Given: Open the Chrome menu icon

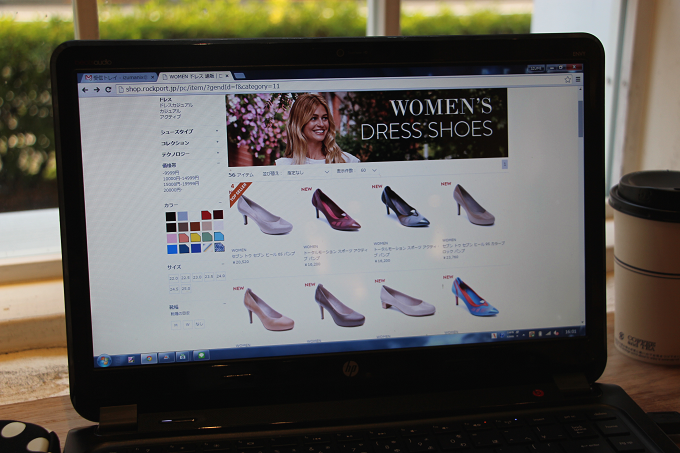Looking at the screenshot, I should tap(577, 79).
